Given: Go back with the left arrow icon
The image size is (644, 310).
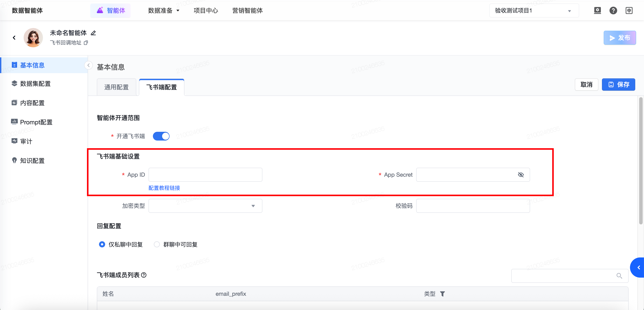Looking at the screenshot, I should click(x=14, y=38).
